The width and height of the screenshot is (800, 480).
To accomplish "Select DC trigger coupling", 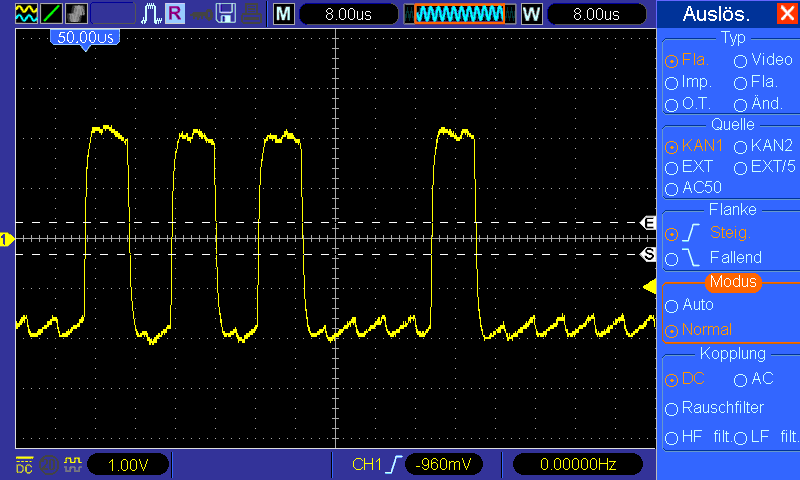I will pyautogui.click(x=685, y=379).
